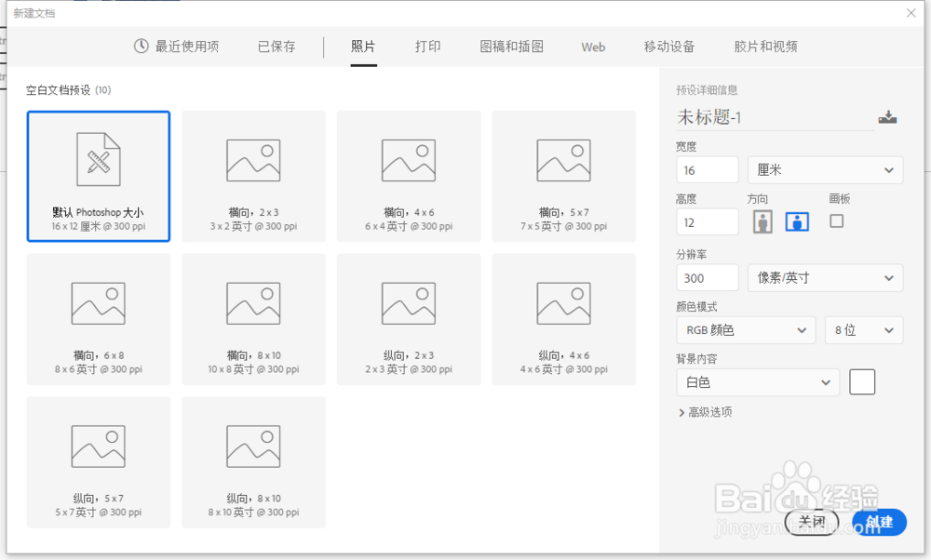Select the 横向, 6 x 8 preset
Screen dimensions: 931x560
point(98,319)
